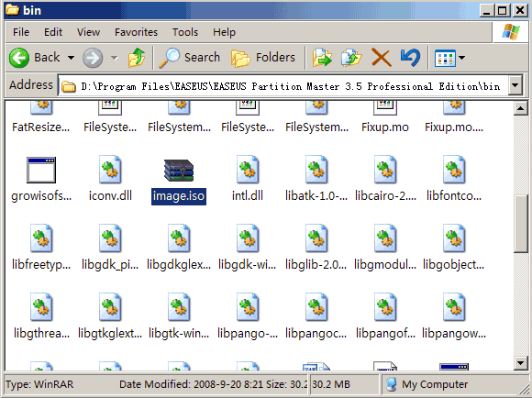This screenshot has height=398, width=532.
Task: Open the Back history dropdown arrow
Action: coord(71,58)
